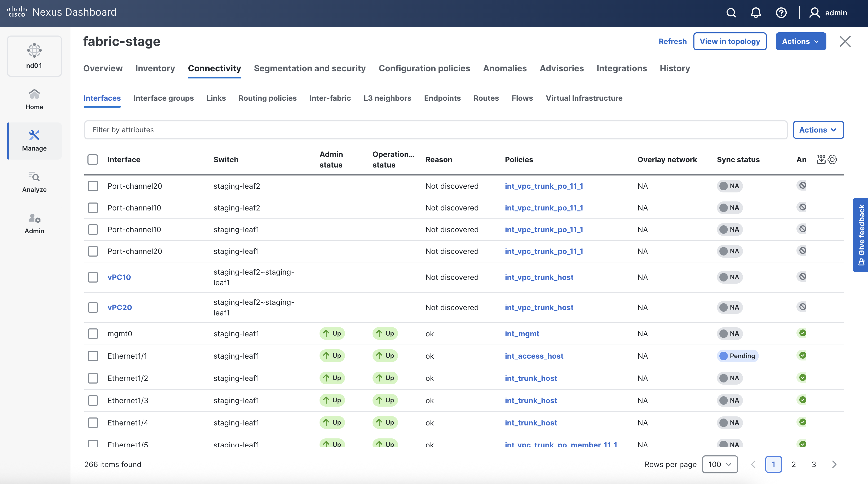Open the int_access_host policy link
The width and height of the screenshot is (868, 484).
[x=534, y=356]
